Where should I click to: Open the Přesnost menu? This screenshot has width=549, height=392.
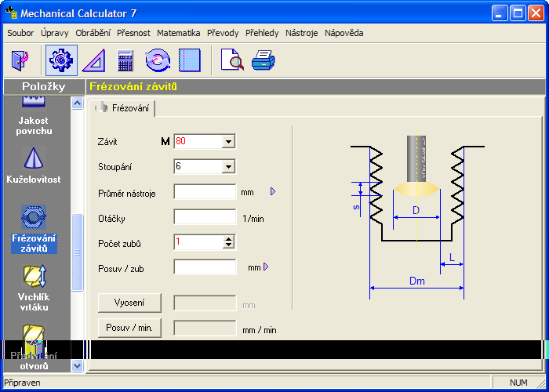coord(133,33)
